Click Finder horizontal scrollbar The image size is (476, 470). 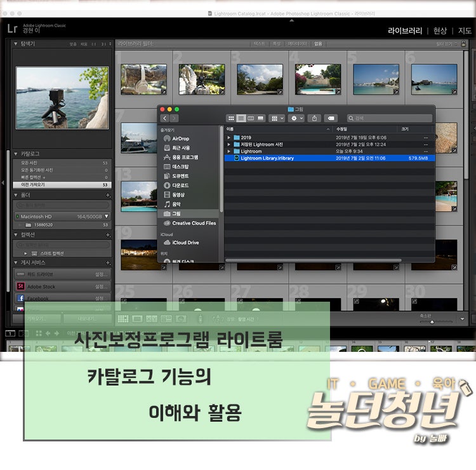pos(314,260)
